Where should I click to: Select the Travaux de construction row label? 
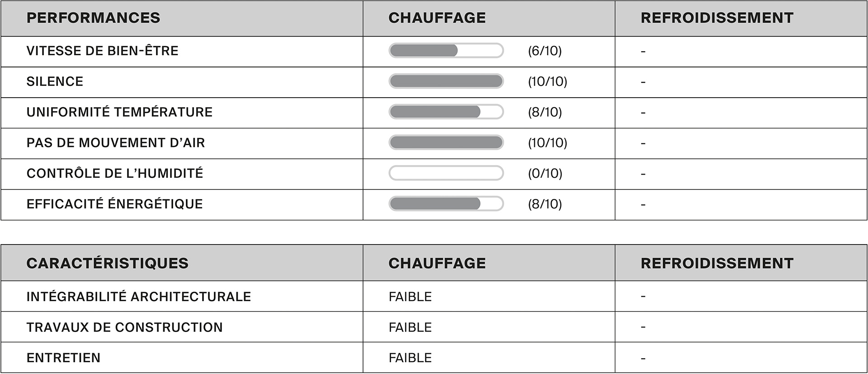[124, 327]
